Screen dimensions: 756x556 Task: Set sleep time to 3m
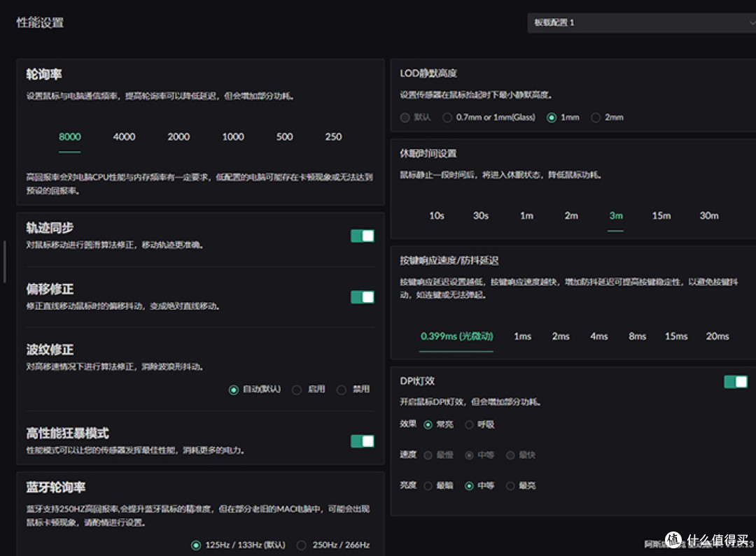click(616, 216)
